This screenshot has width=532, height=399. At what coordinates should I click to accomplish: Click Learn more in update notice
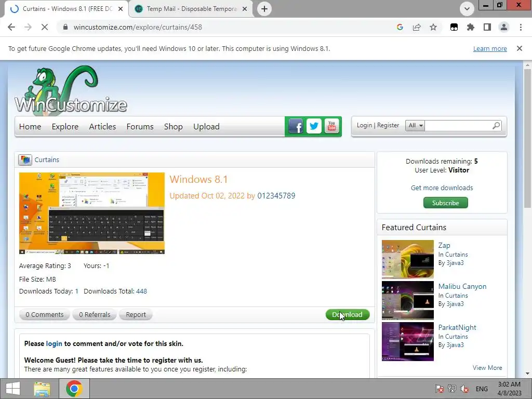pos(490,48)
